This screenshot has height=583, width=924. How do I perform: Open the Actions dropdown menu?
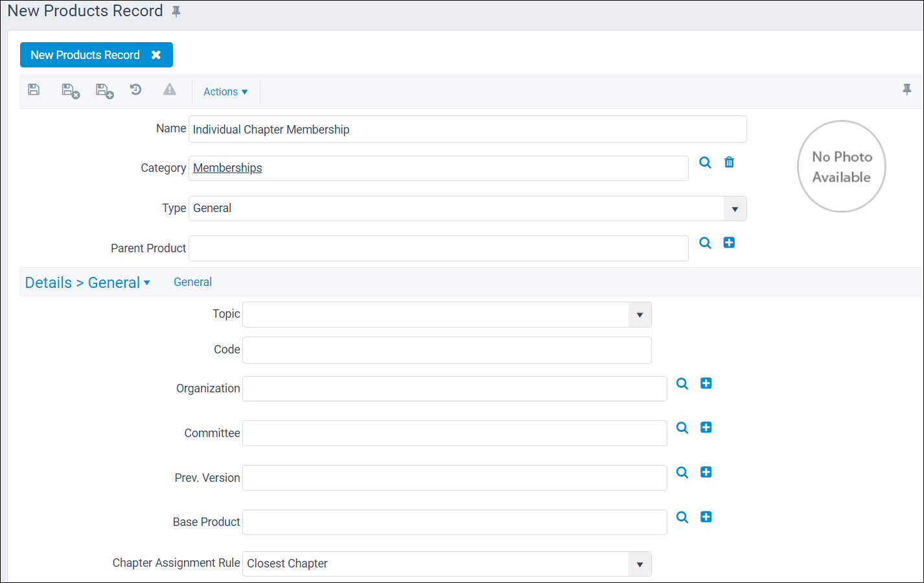click(225, 92)
